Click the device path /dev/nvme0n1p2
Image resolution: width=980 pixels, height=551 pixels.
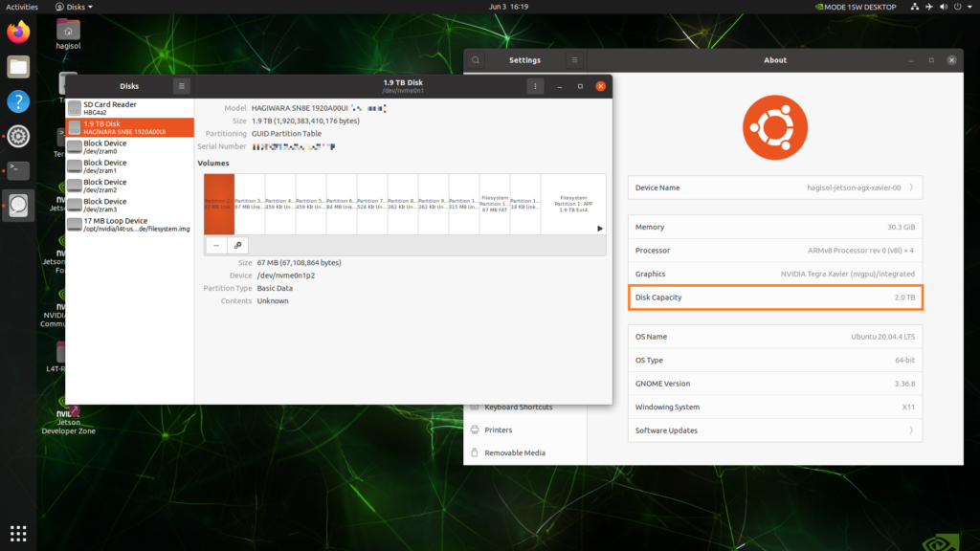[285, 275]
